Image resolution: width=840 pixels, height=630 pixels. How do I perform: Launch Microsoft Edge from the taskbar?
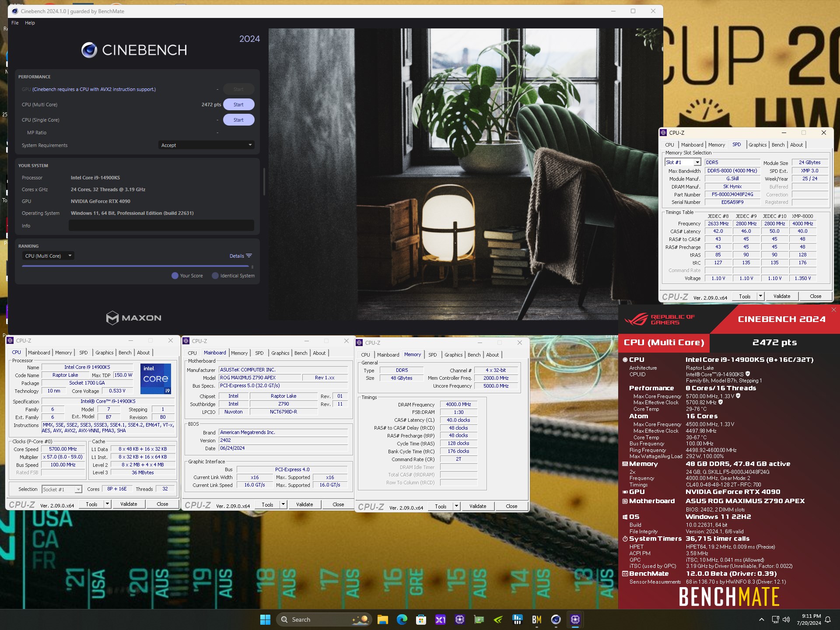coord(402,619)
